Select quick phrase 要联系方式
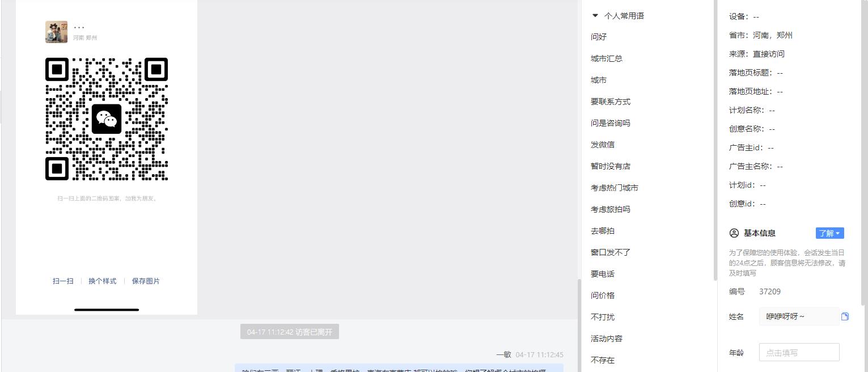Image resolution: width=868 pixels, height=372 pixels. click(611, 102)
